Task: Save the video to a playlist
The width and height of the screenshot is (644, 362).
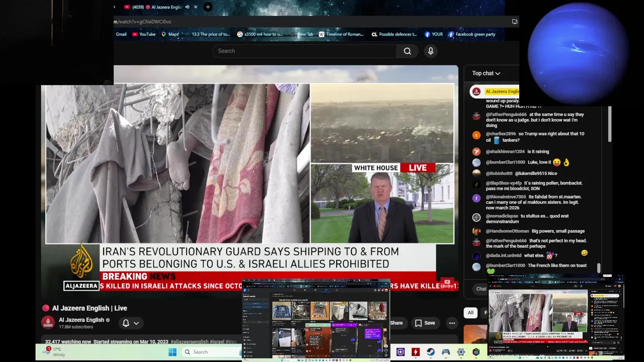Action: (425, 323)
